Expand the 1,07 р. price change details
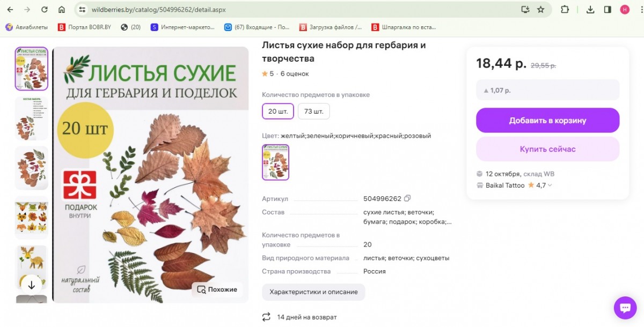 click(547, 90)
